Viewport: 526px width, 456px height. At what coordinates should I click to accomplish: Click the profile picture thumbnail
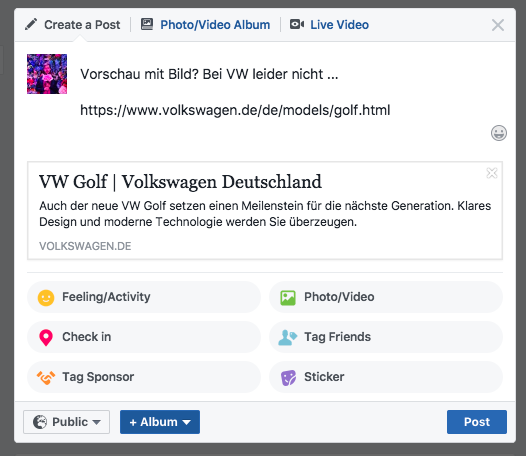pyautogui.click(x=47, y=74)
